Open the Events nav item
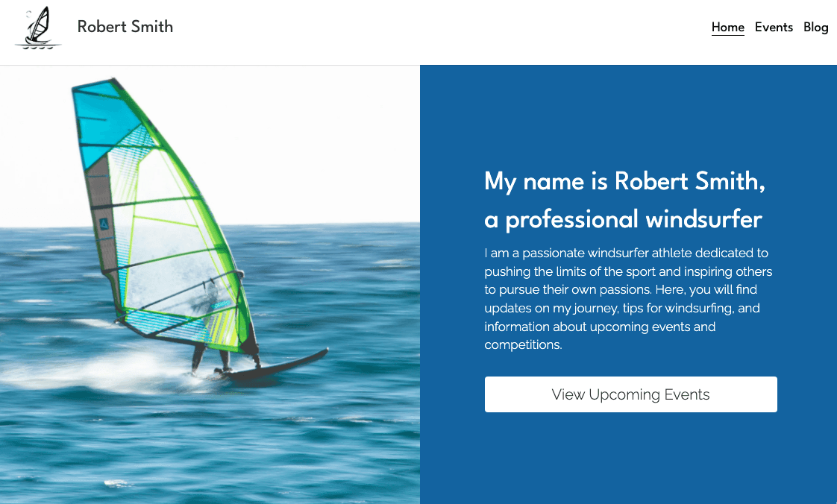 point(774,27)
